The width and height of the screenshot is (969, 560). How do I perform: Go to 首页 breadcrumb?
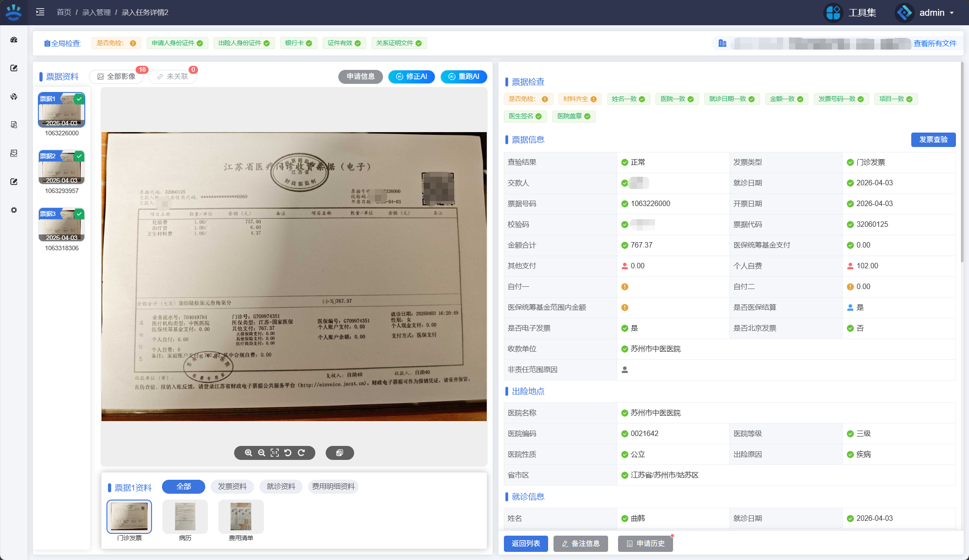point(64,12)
